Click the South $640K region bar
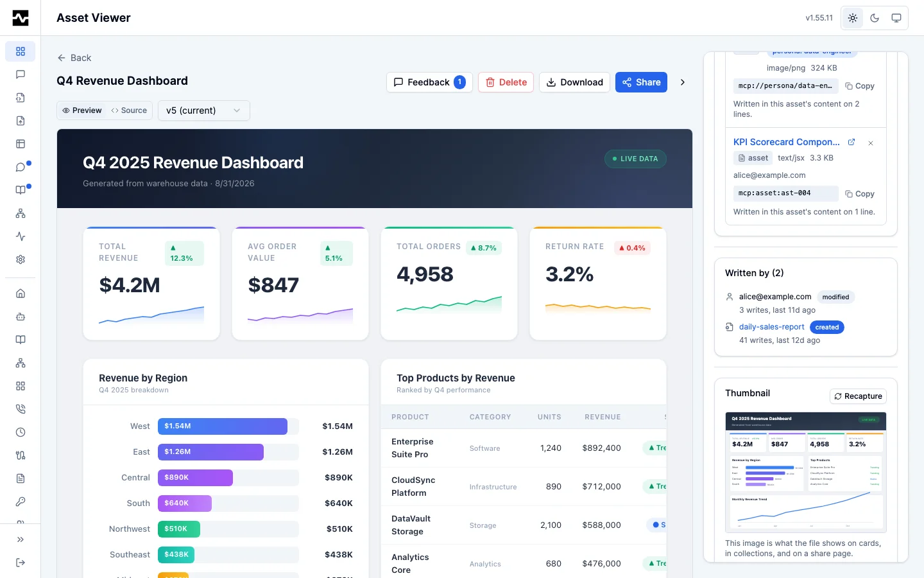This screenshot has width=924, height=578. [185, 504]
